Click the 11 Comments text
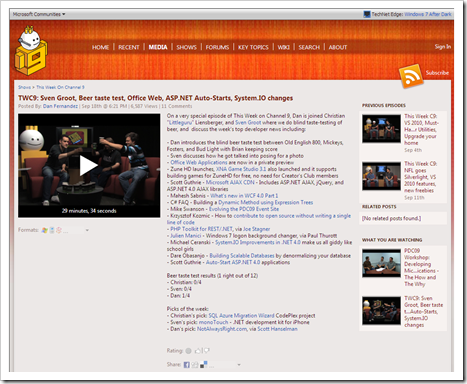This screenshot has height=384, width=467. 177,106
